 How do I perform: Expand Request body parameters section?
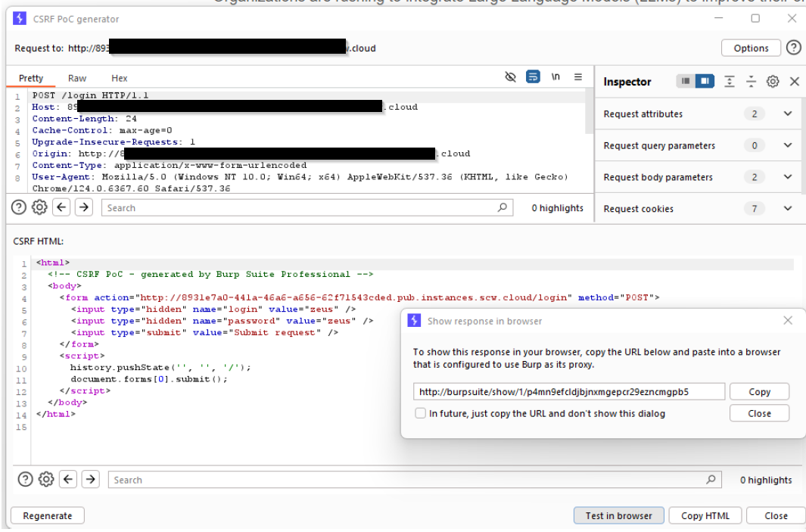tap(788, 177)
